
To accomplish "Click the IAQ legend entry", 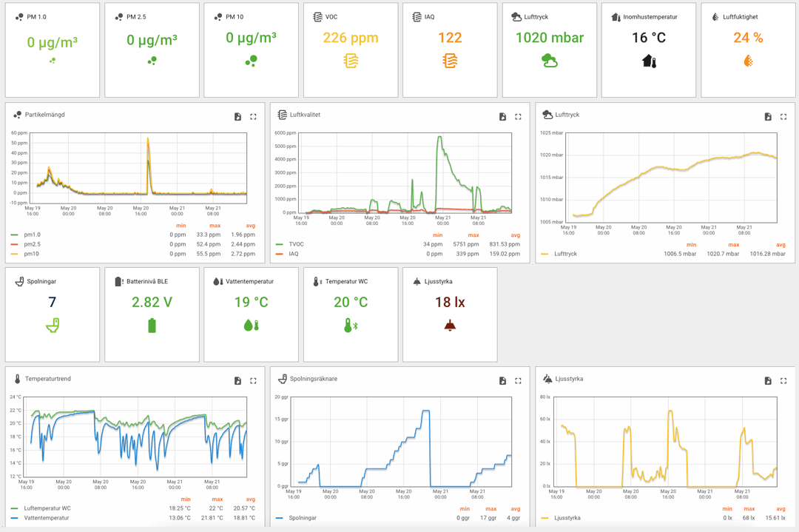I will pos(294,254).
